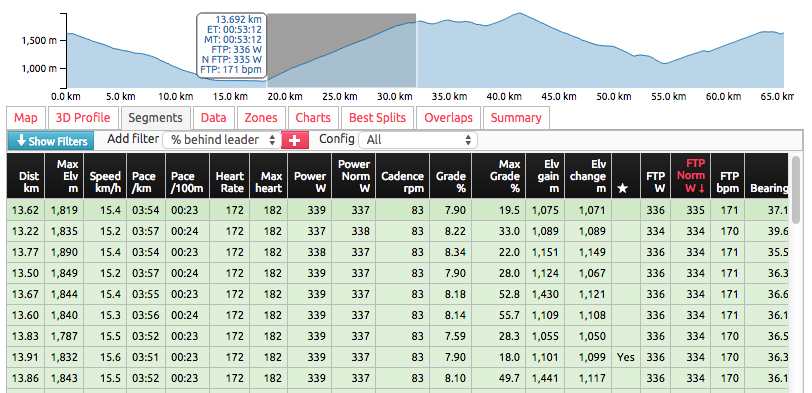Sort by Pace /km column header
812x393 pixels.
[x=146, y=176]
